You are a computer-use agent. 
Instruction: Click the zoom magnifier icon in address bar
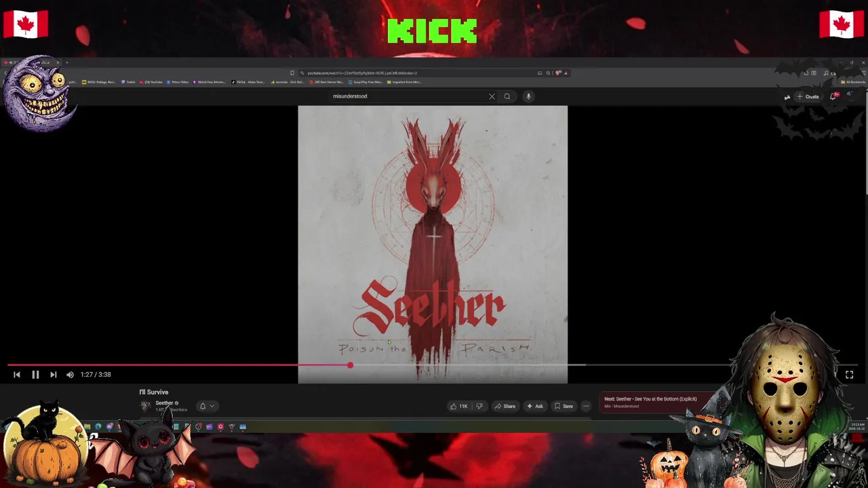click(548, 73)
